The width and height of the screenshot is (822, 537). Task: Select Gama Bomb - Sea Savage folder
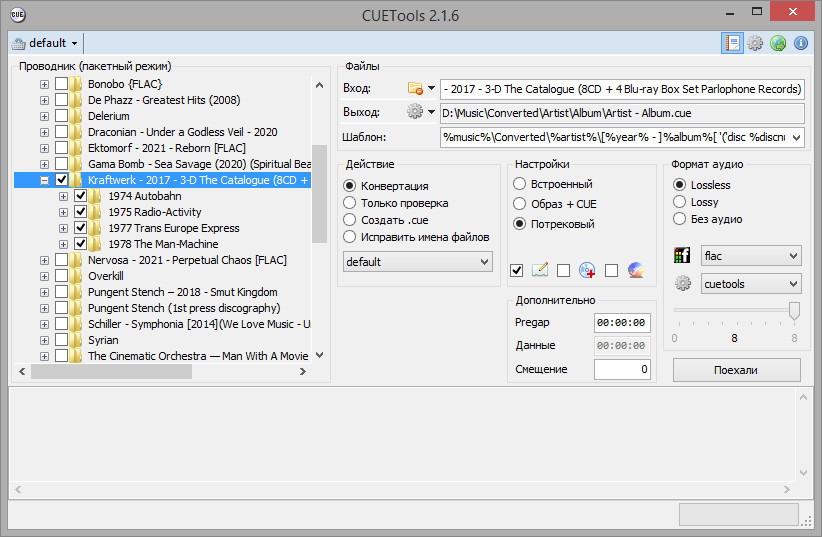click(199, 164)
